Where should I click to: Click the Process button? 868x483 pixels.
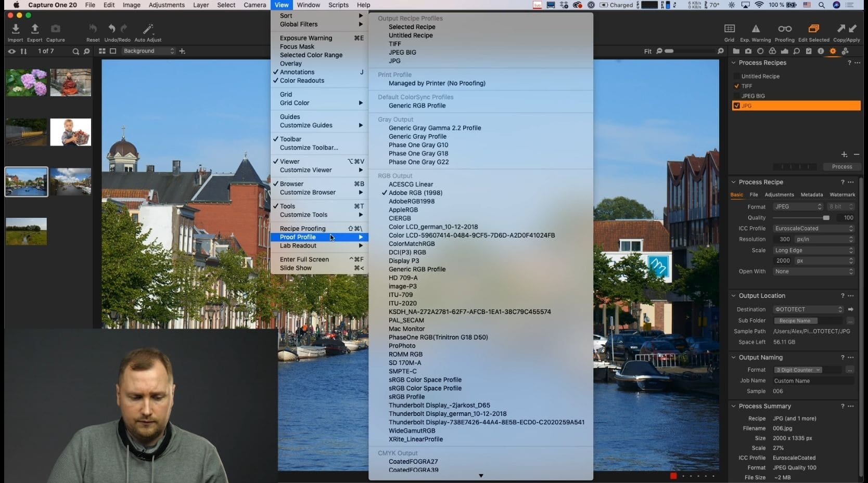[841, 167]
